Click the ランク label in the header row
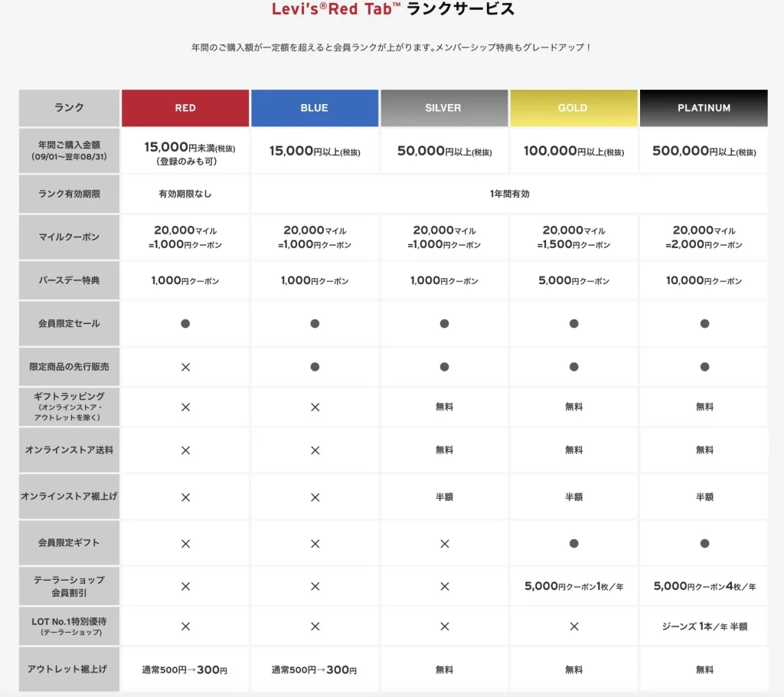The image size is (784, 697). [69, 108]
